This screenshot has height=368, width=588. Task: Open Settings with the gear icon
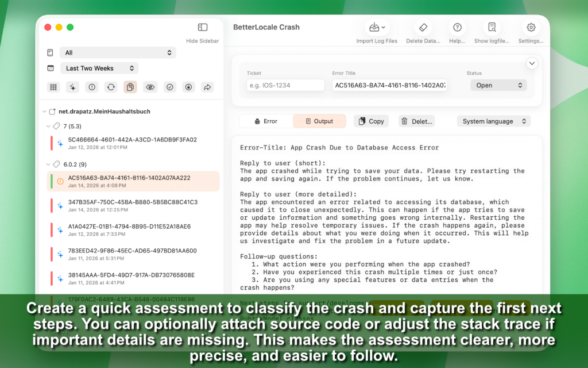coord(531,28)
